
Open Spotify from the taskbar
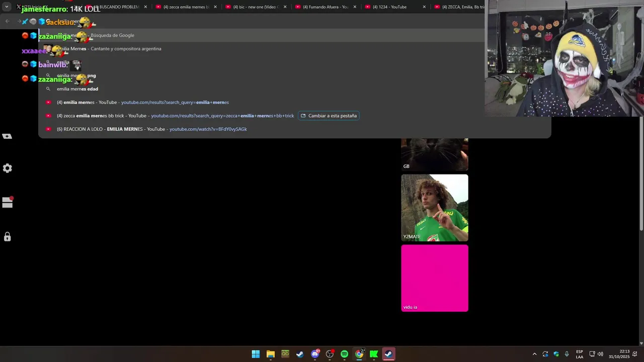tap(344, 354)
